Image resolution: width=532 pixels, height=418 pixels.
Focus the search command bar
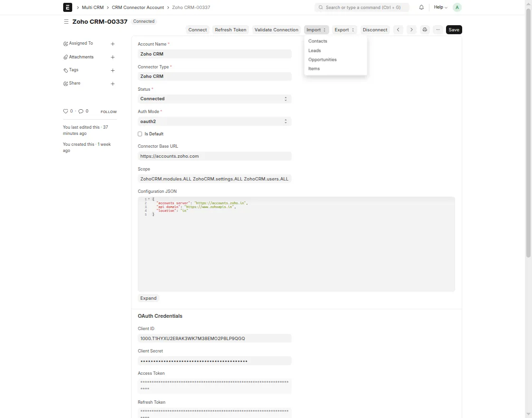[x=361, y=7]
